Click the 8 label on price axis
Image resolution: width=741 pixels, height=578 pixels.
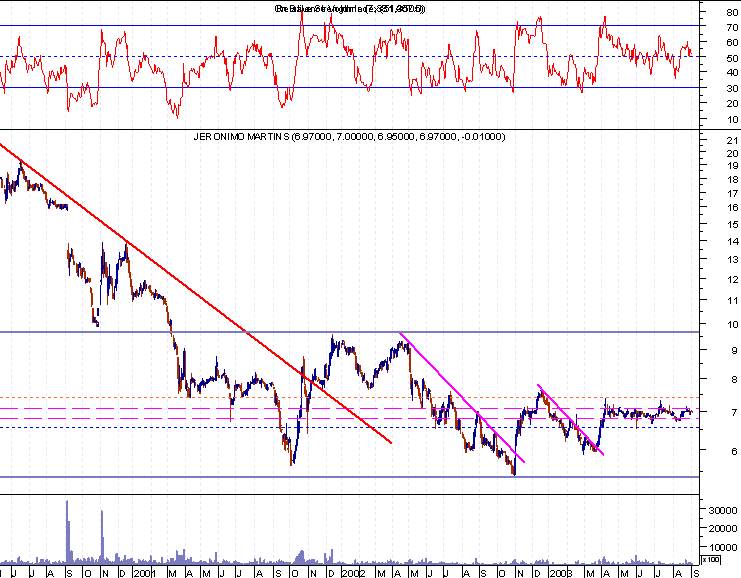click(x=734, y=380)
